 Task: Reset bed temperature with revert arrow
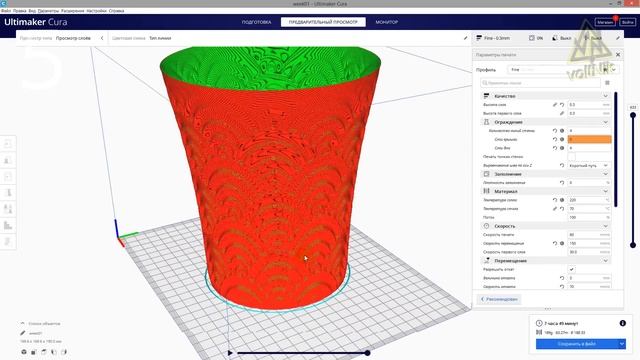pos(562,209)
